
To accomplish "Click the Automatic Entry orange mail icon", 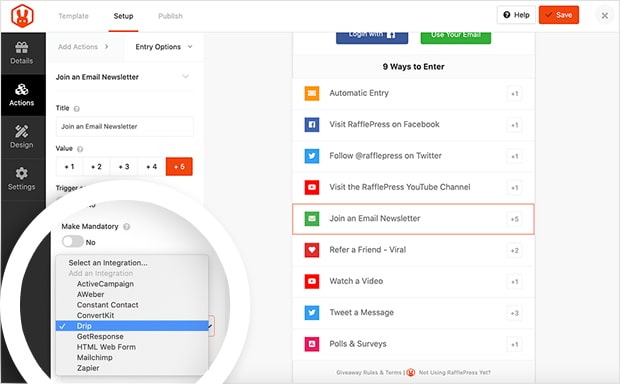I will (x=312, y=93).
